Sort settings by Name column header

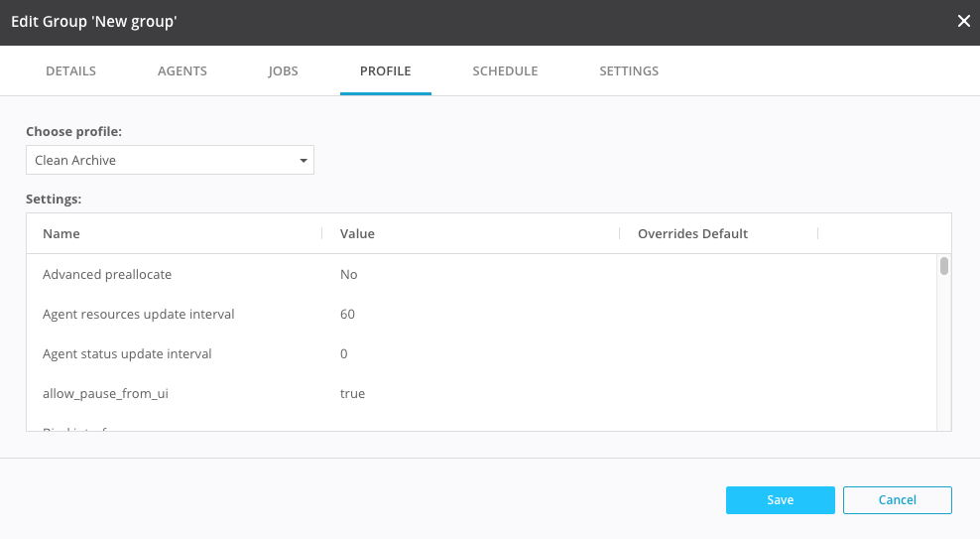click(x=61, y=234)
